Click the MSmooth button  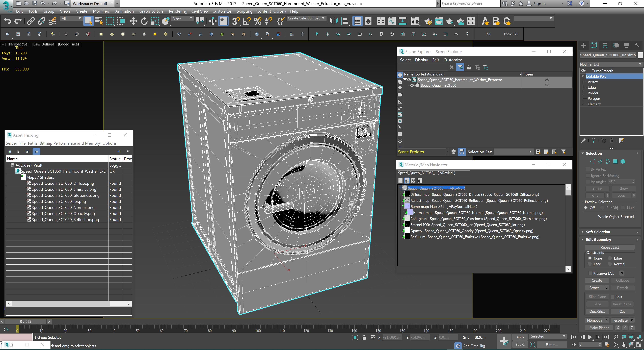pos(594,320)
